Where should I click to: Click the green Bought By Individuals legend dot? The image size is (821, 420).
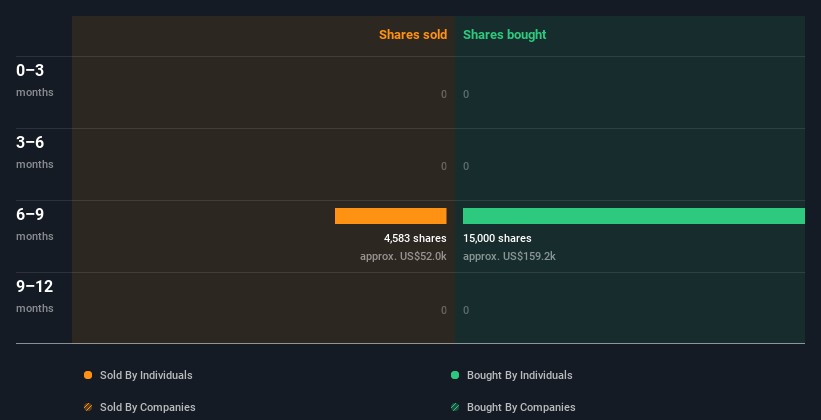[455, 375]
